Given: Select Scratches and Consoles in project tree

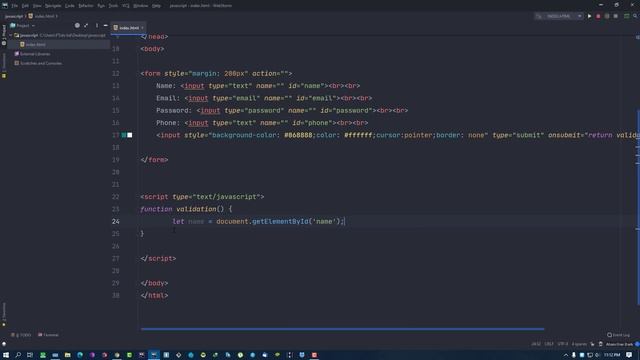Looking at the screenshot, I should tap(41, 63).
